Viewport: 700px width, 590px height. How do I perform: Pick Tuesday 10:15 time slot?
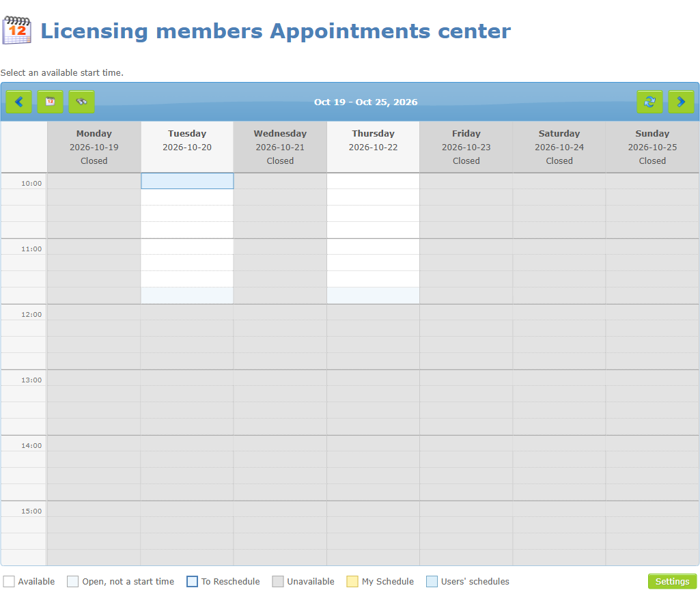187,197
